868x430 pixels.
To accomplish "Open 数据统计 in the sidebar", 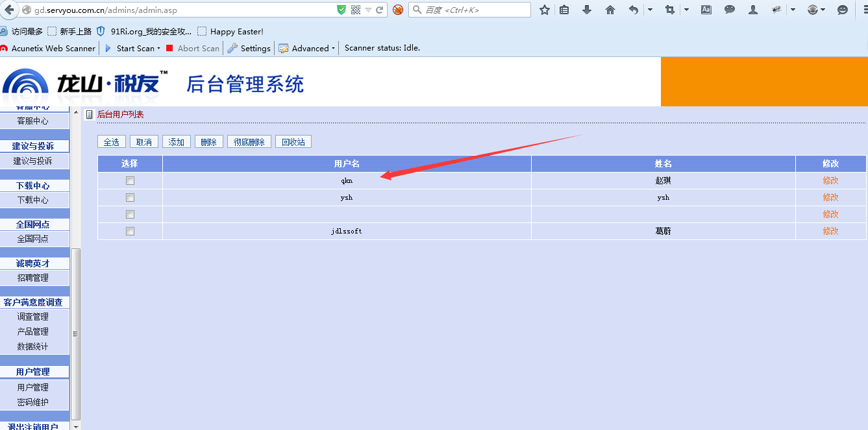I will (x=33, y=346).
